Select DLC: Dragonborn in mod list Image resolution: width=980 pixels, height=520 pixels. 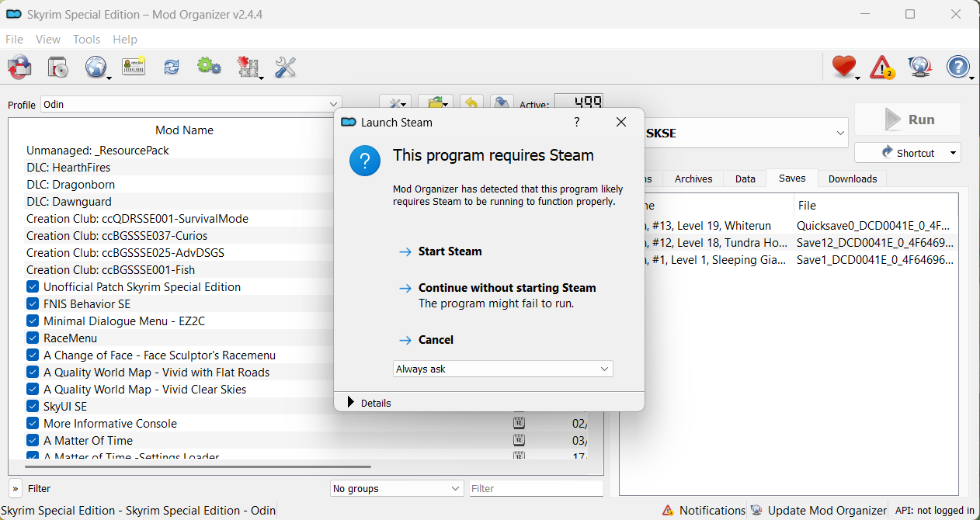[71, 185]
